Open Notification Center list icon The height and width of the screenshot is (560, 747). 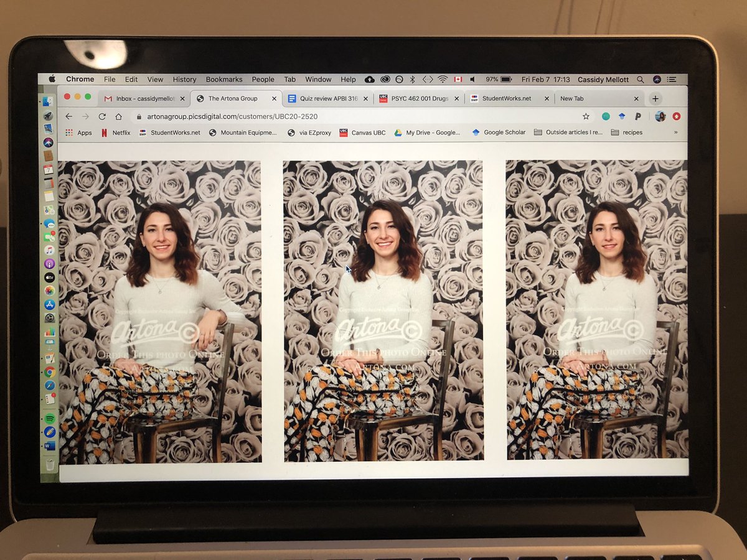point(672,80)
